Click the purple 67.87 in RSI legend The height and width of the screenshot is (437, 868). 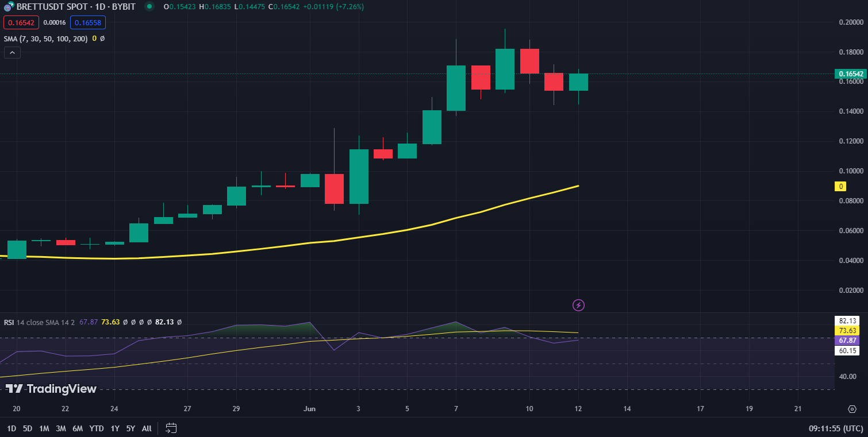88,322
